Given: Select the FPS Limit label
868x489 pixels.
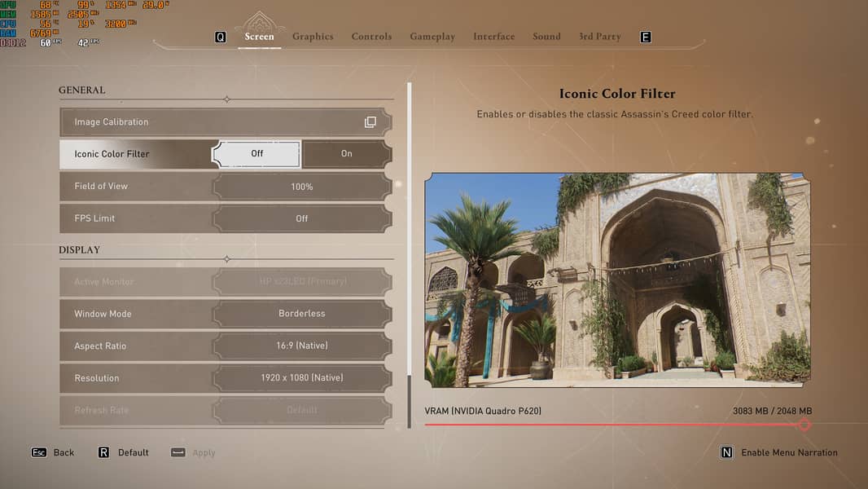Looking at the screenshot, I should (94, 218).
